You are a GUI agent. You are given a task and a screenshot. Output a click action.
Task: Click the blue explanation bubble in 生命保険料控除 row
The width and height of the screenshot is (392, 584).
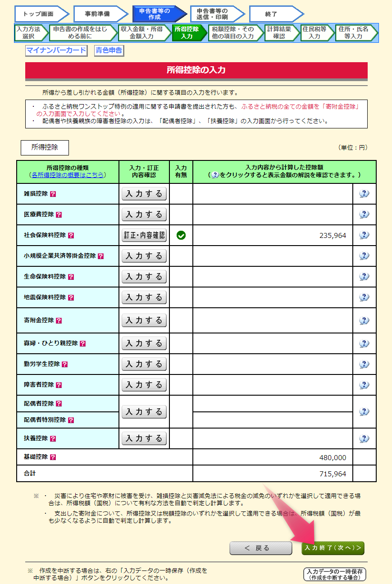[364, 277]
